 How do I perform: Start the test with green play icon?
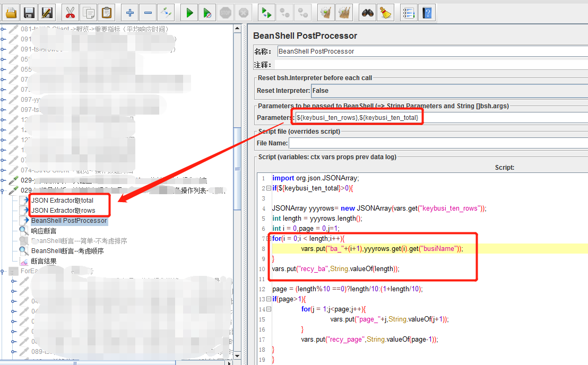pyautogui.click(x=189, y=13)
